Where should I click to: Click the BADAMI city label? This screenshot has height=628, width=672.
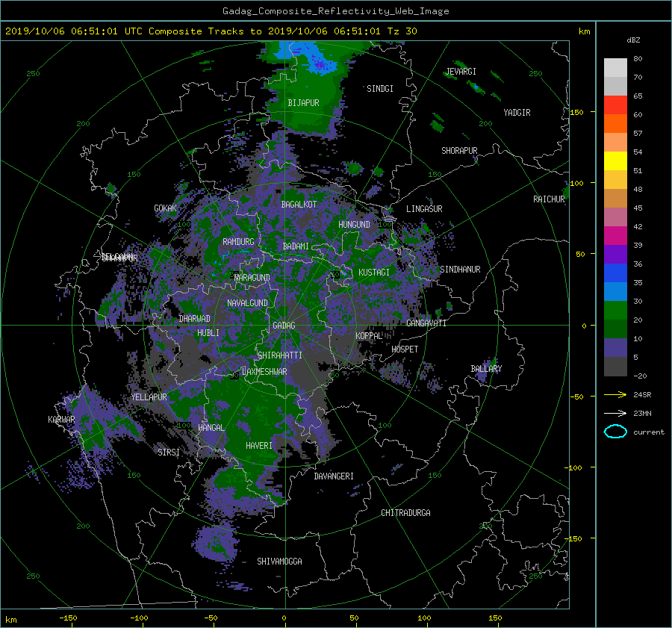click(x=296, y=246)
